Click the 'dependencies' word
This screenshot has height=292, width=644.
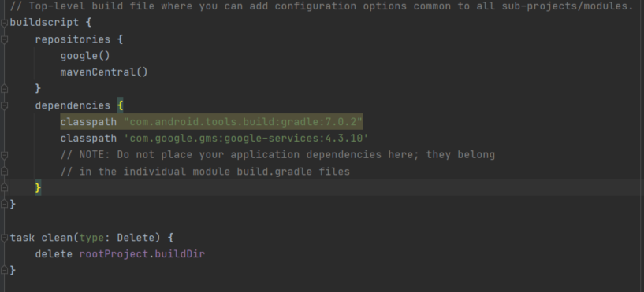(73, 105)
